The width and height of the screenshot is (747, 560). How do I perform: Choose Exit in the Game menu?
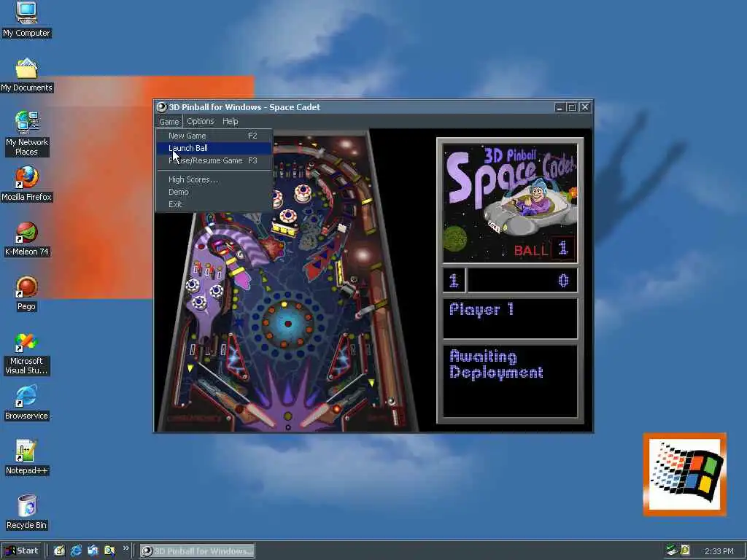214,204
